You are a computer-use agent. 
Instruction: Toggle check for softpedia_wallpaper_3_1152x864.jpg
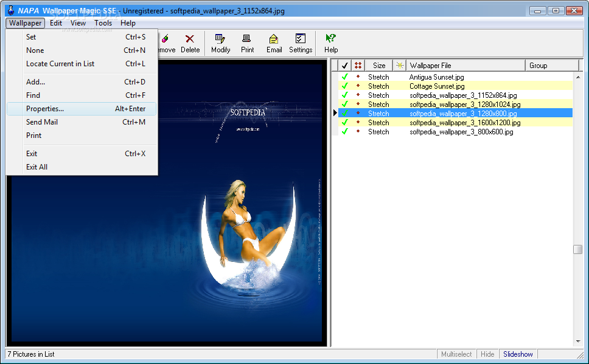[344, 95]
